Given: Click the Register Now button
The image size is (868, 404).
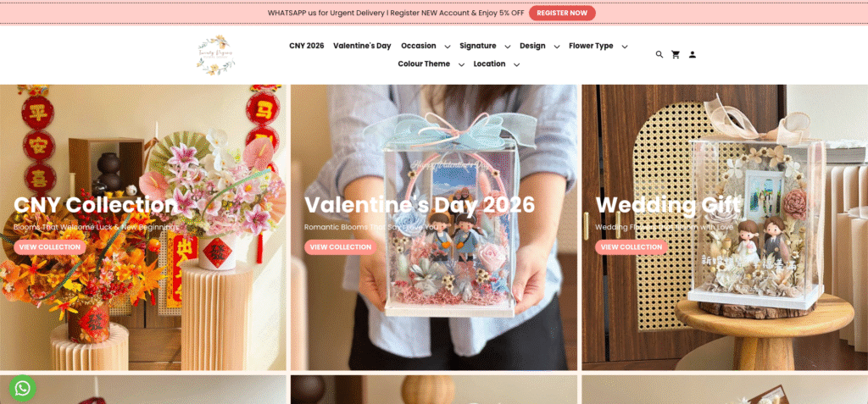Looking at the screenshot, I should 562,14.
